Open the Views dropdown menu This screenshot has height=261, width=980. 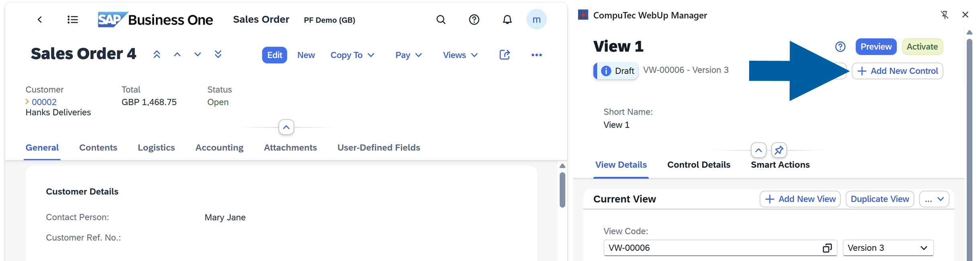click(460, 55)
